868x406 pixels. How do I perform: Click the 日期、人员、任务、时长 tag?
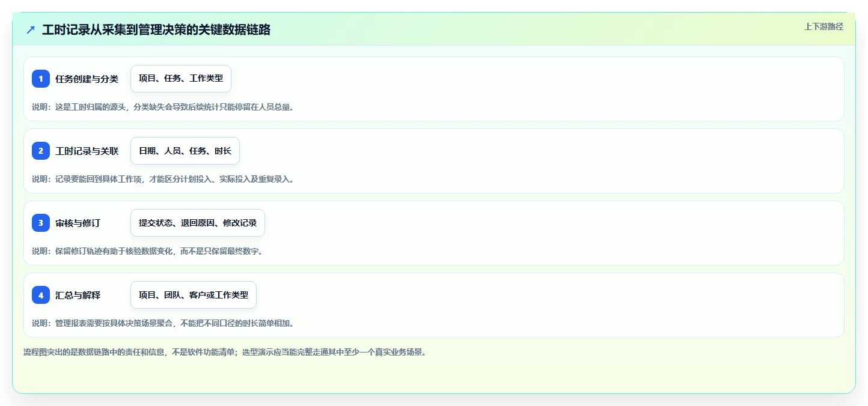[x=185, y=151]
